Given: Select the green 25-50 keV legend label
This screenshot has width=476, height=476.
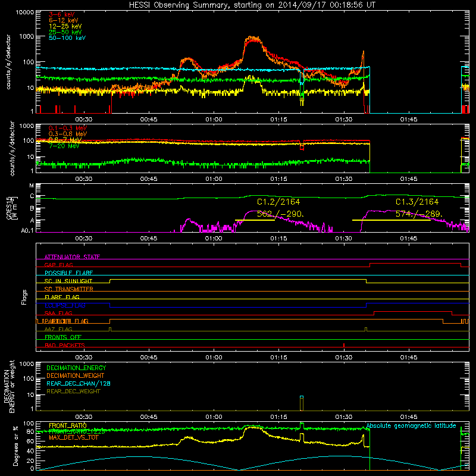Looking at the screenshot, I should (65, 32).
